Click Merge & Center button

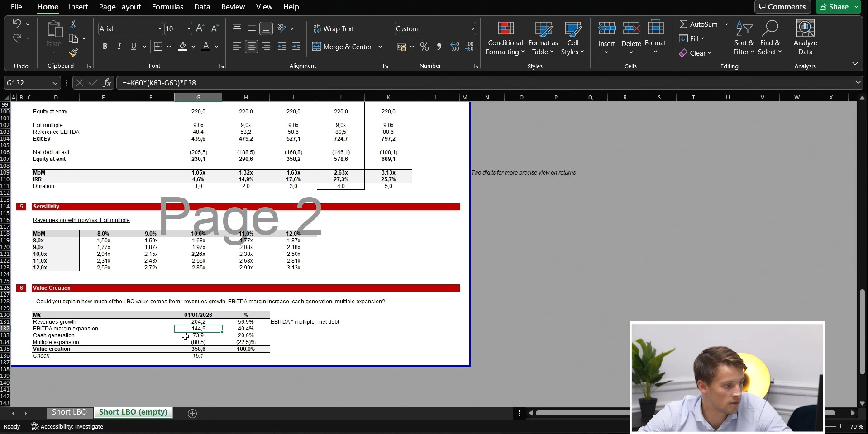(342, 47)
